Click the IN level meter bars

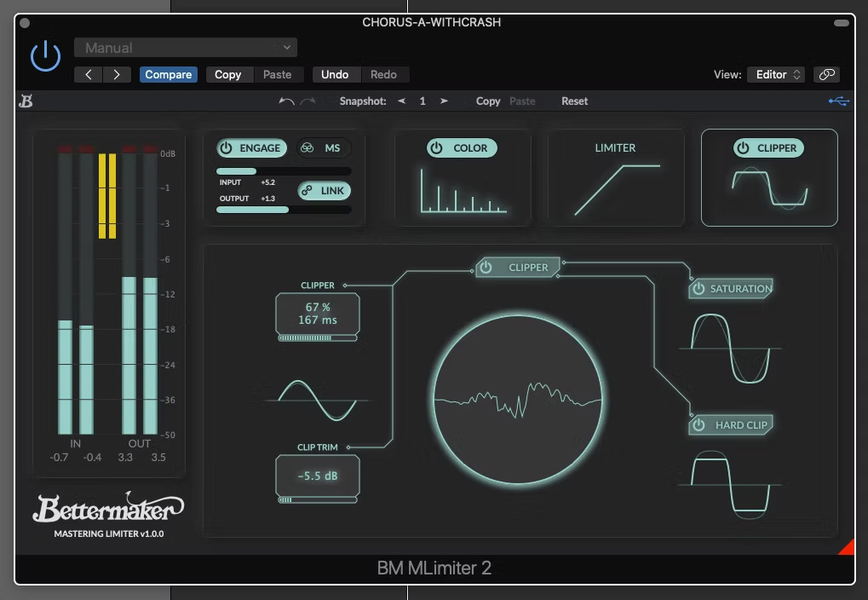pyautogui.click(x=76, y=291)
